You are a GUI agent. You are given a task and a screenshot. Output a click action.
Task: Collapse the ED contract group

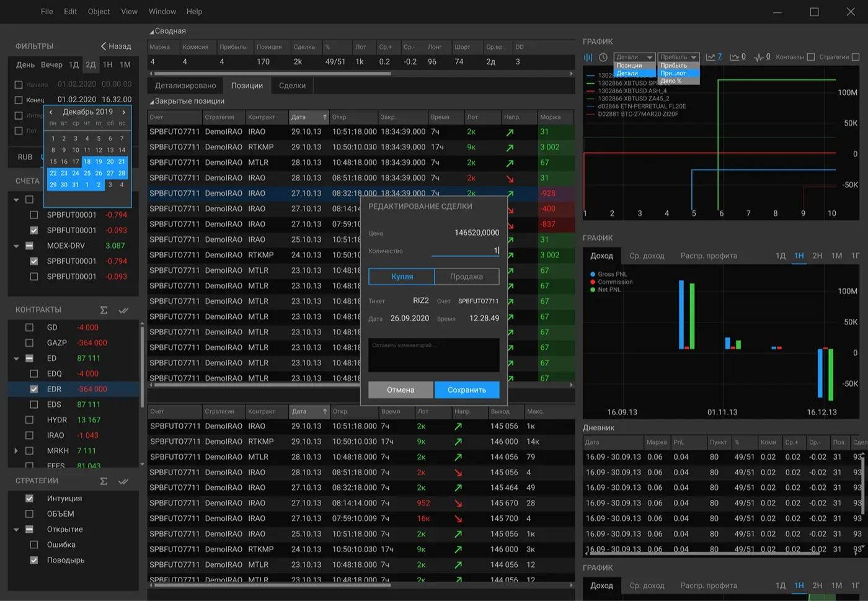[x=16, y=358]
